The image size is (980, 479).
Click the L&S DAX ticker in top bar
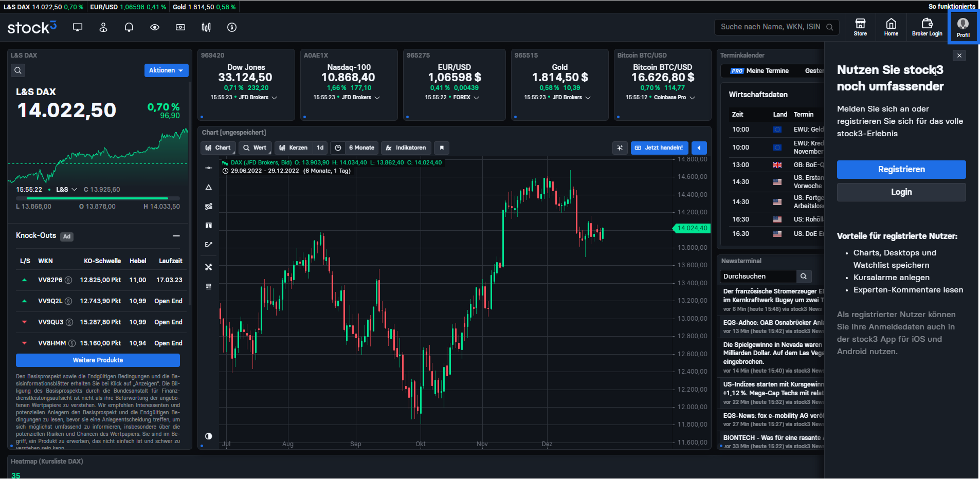(43, 7)
